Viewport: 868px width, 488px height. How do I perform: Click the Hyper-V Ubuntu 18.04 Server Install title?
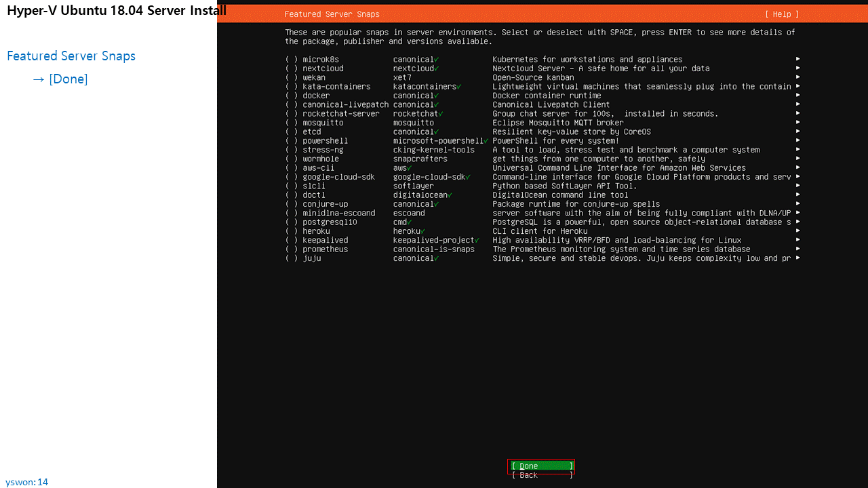coord(117,10)
